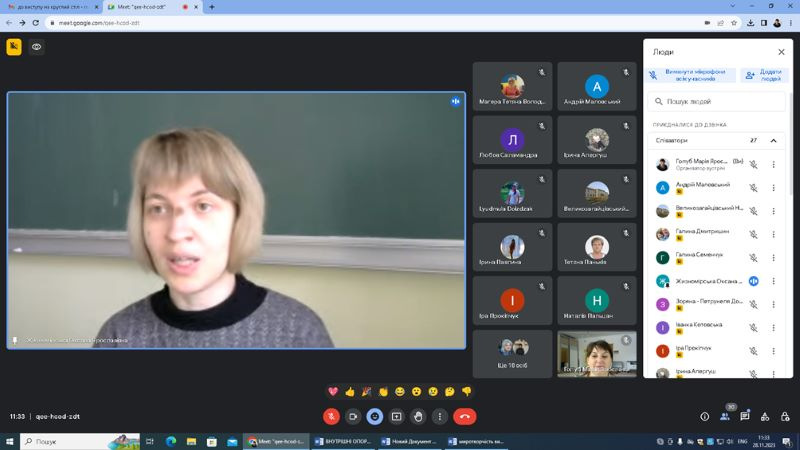Screen dimensions: 800x450
Task: Open options menu for Андрій Маловський
Action: pyautogui.click(x=773, y=188)
